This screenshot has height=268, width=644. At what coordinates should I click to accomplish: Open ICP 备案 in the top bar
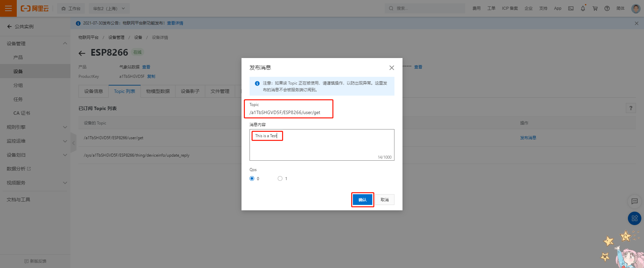pos(510,8)
